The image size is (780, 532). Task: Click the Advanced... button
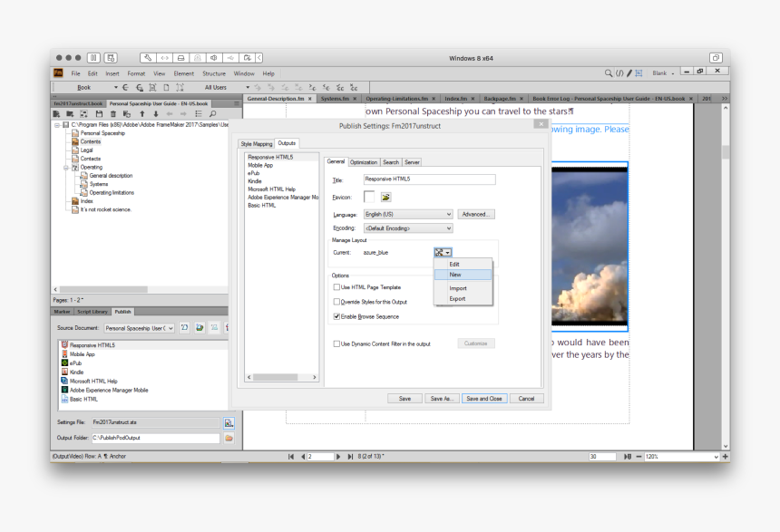(x=475, y=214)
